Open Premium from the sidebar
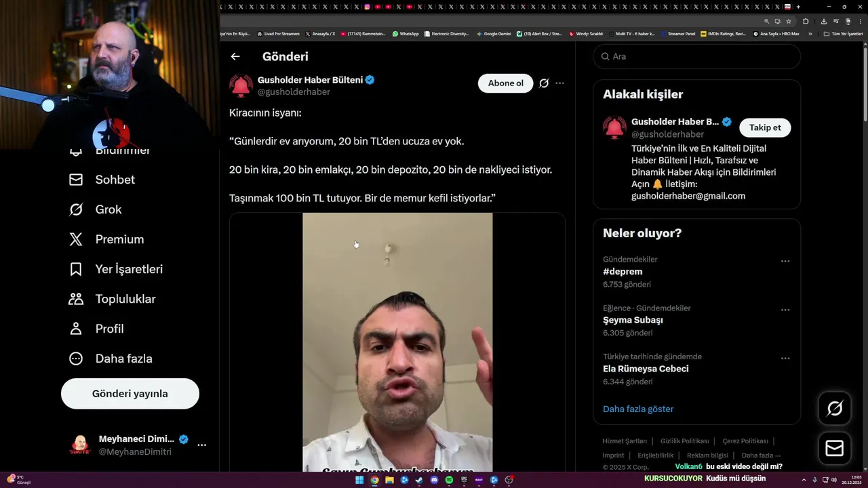This screenshot has height=488, width=868. coord(106,239)
